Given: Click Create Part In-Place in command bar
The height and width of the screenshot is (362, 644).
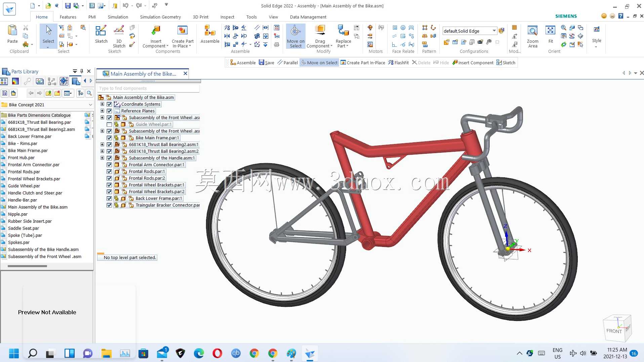Looking at the screenshot, I should 363,63.
